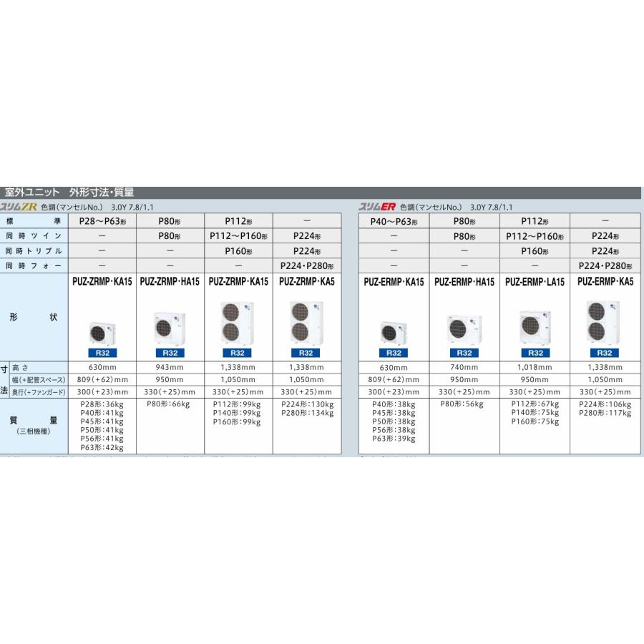Select the PUZ-ZRMP·KA5 twin-fan unit photo

tap(306, 323)
